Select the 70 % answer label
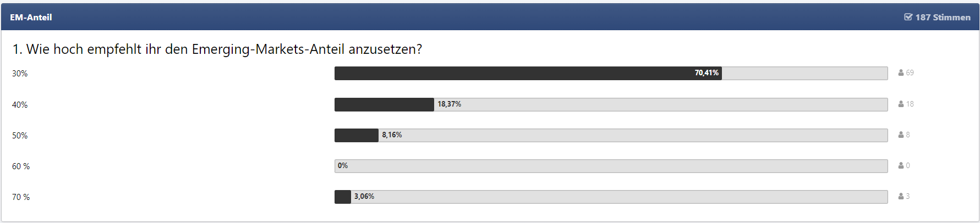Viewport: 980px width, 223px height. 21,197
